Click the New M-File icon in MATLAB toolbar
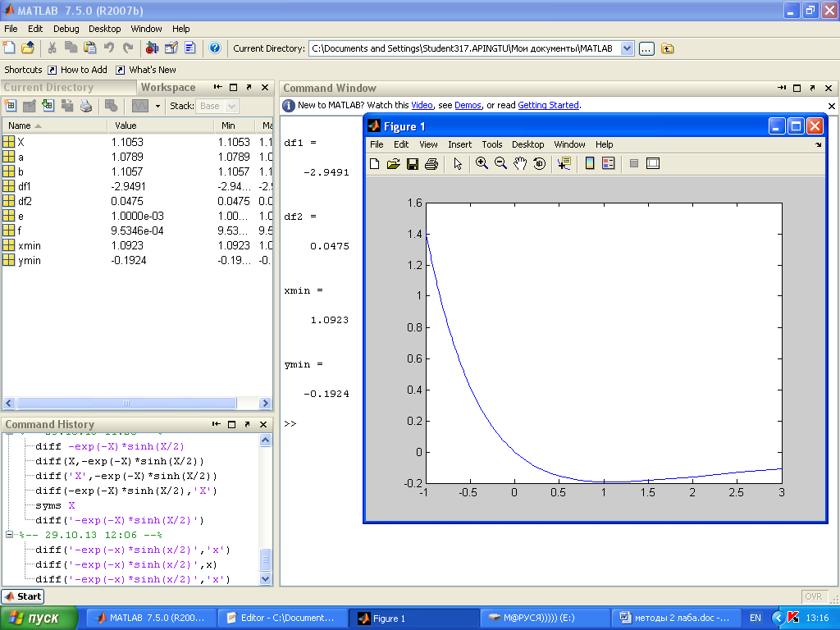 pyautogui.click(x=9, y=48)
